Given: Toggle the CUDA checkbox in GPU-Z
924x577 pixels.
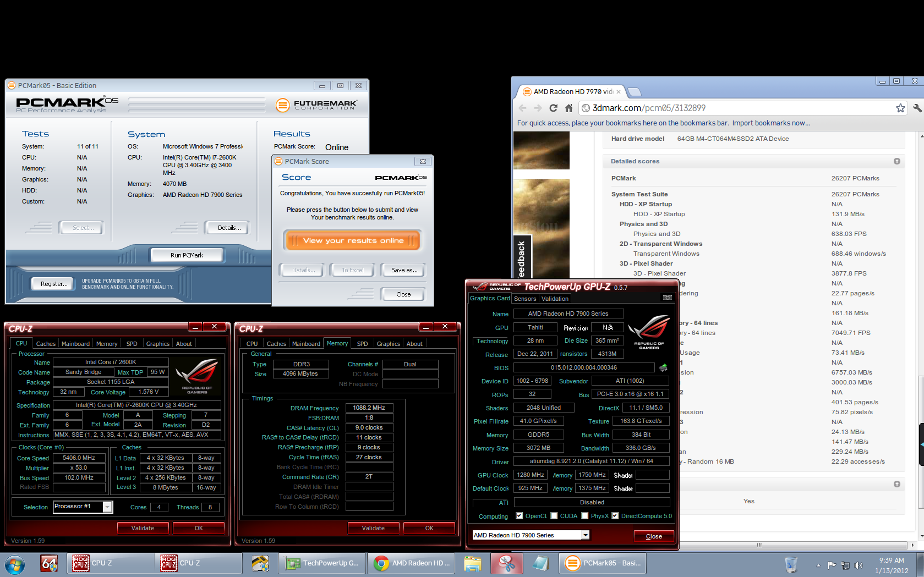Looking at the screenshot, I should pyautogui.click(x=554, y=516).
